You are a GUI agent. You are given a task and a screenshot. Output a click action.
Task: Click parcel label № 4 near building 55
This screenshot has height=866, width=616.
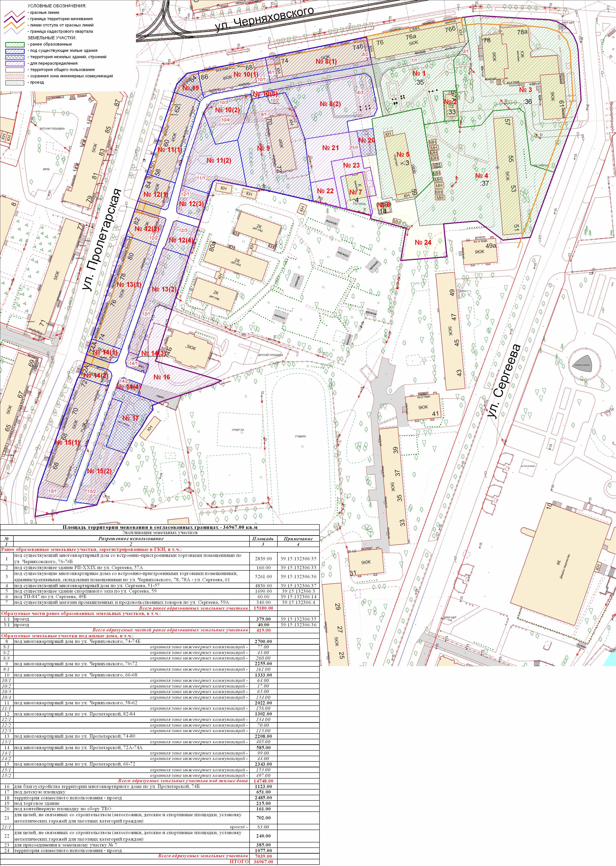click(481, 176)
